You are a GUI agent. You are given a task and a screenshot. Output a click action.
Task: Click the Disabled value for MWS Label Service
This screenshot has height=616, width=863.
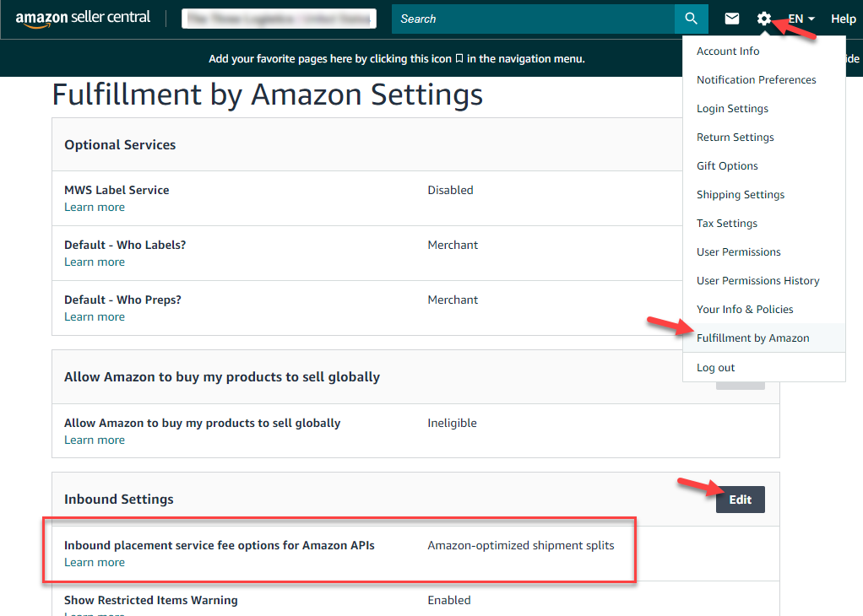click(450, 190)
